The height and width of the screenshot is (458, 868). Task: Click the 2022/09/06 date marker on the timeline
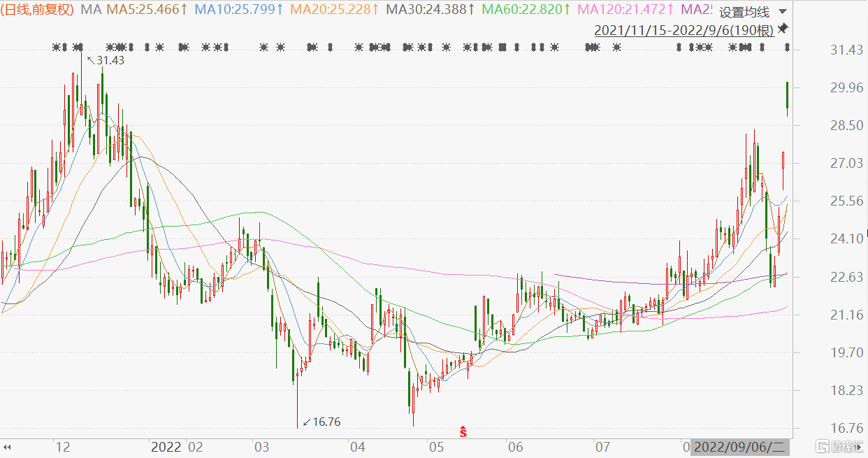click(x=739, y=448)
